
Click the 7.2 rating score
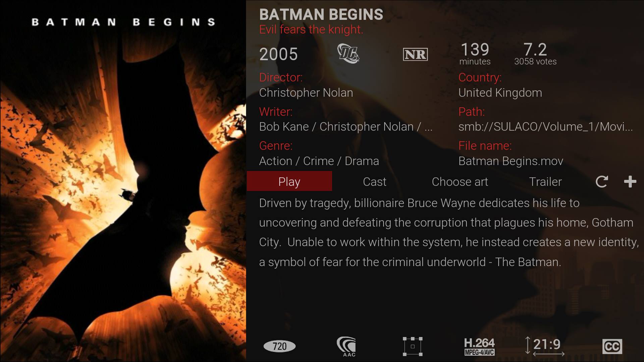pyautogui.click(x=535, y=50)
